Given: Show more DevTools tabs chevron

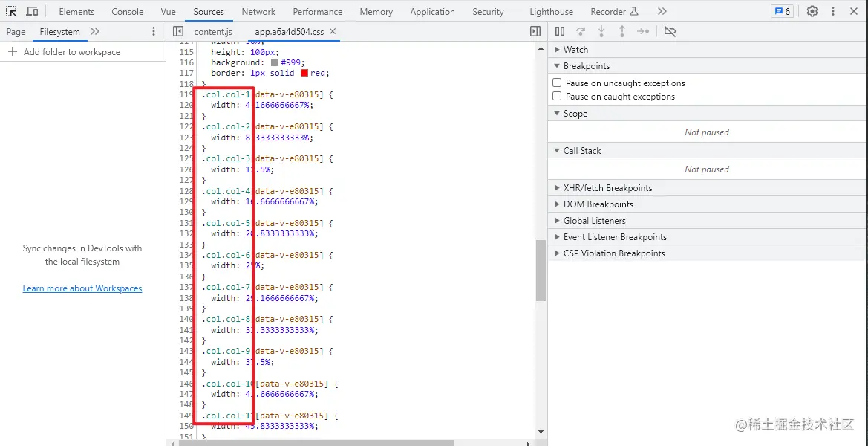Looking at the screenshot, I should tap(662, 11).
